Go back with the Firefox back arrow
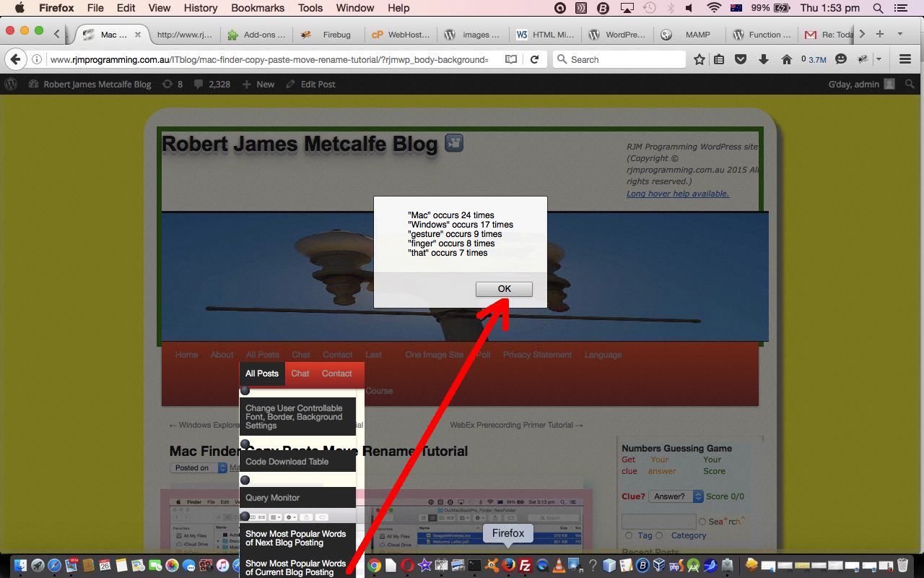The width and height of the screenshot is (924, 578). [x=15, y=59]
